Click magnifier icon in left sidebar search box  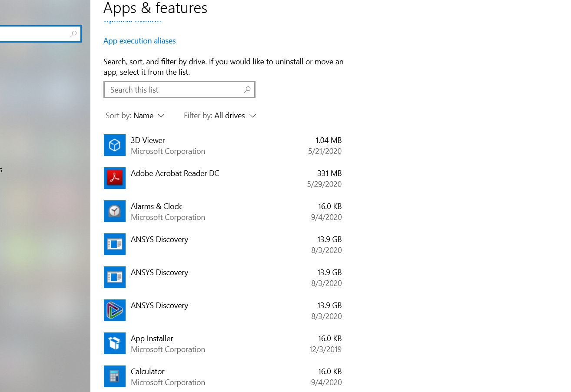[73, 34]
